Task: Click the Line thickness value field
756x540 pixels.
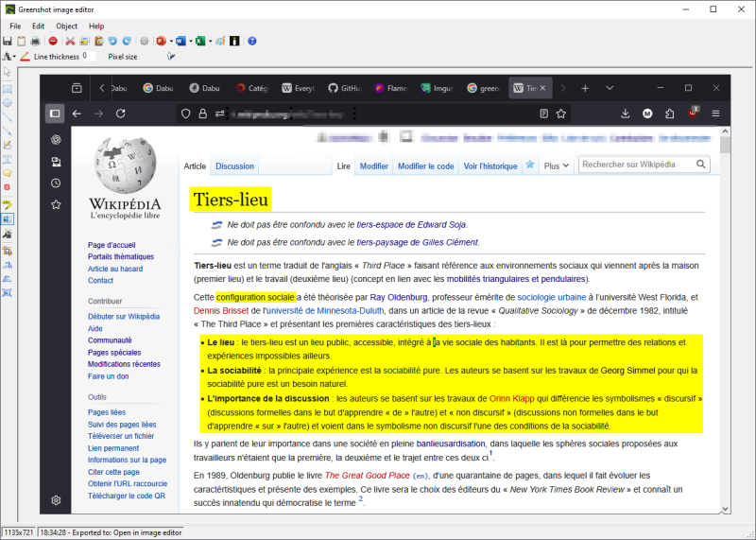Action: click(88, 56)
